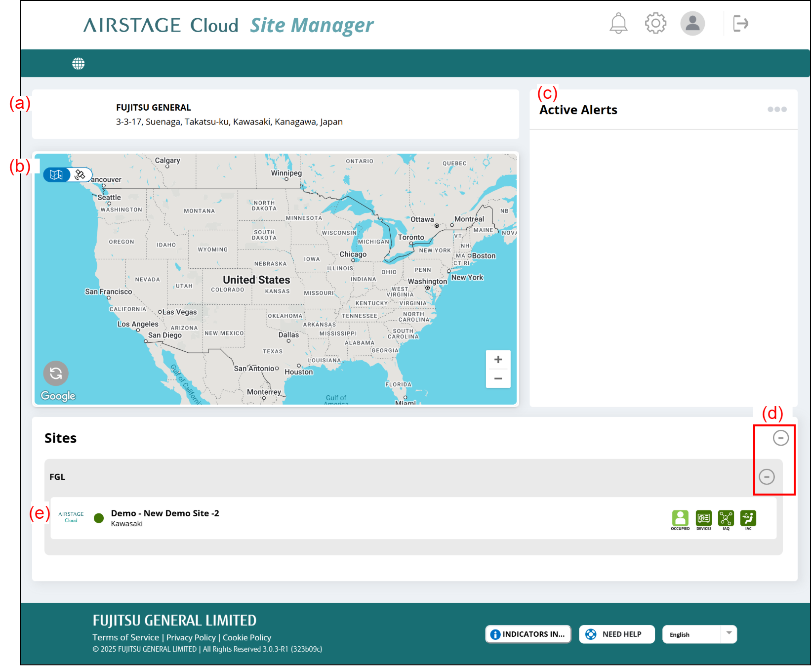Zoom in on the map
The height and width of the screenshot is (666, 812).
[x=498, y=360]
